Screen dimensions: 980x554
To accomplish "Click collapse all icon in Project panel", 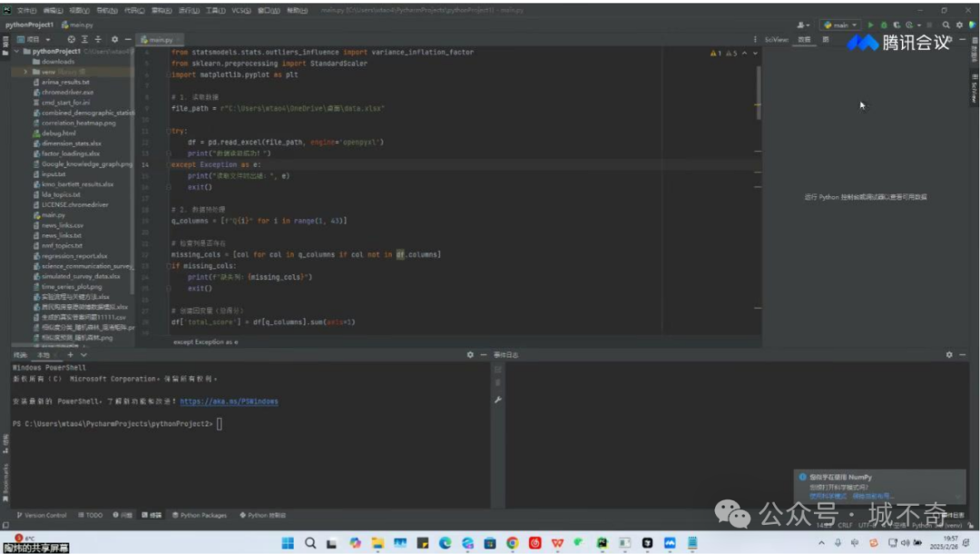I will tap(98, 39).
